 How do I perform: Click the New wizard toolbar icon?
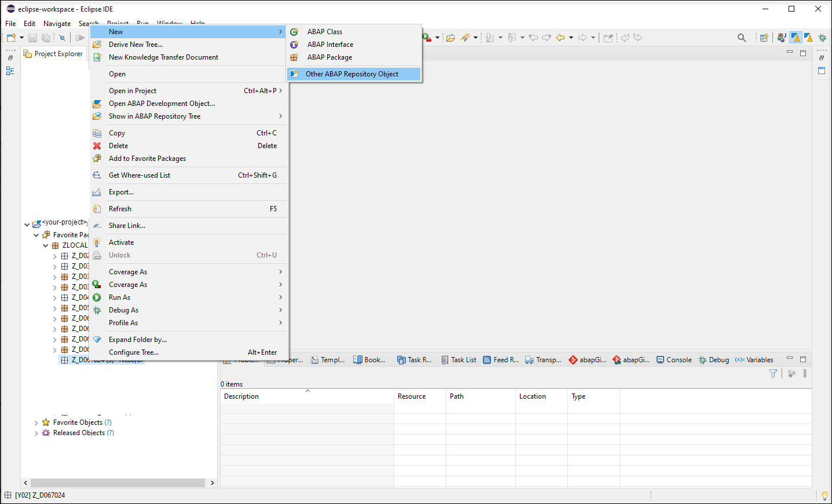[x=11, y=38]
